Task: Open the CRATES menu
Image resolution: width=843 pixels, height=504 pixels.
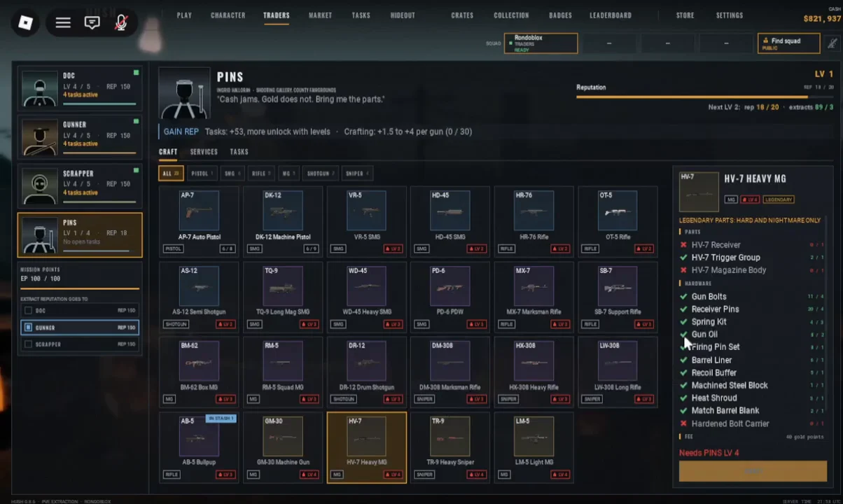Action: point(462,15)
